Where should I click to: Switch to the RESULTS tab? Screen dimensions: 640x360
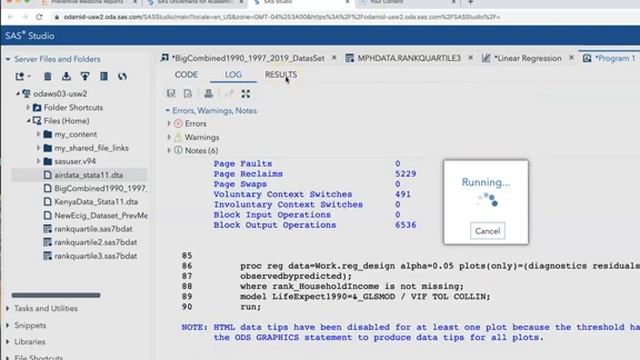coord(281,75)
